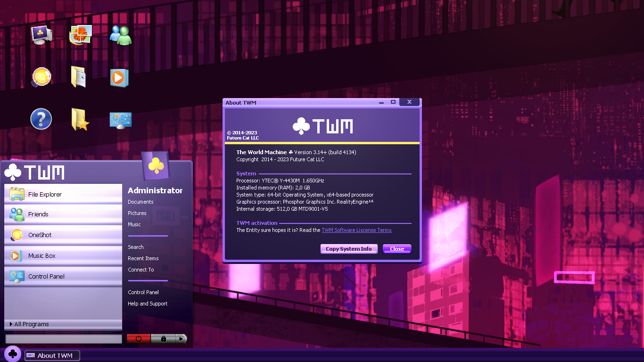Screen dimensions: 644x362
Task: Click the padlock lock button
Action: point(163,338)
